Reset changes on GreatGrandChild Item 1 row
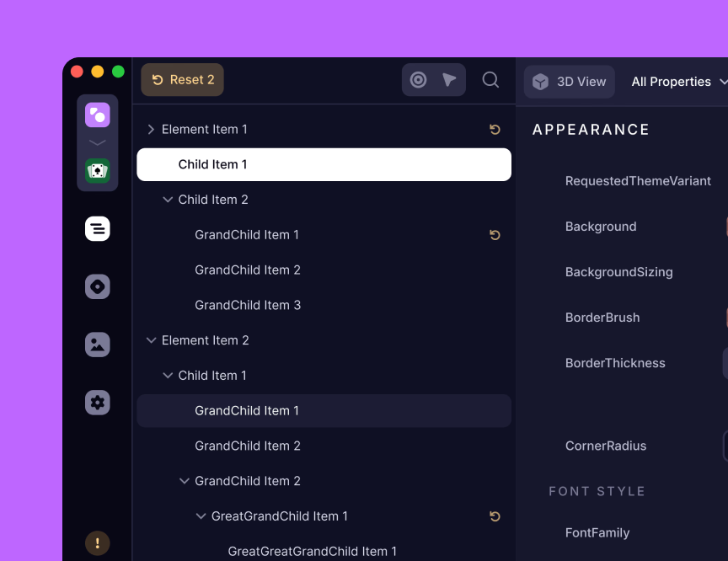Screen dimensions: 728x561 [495, 516]
